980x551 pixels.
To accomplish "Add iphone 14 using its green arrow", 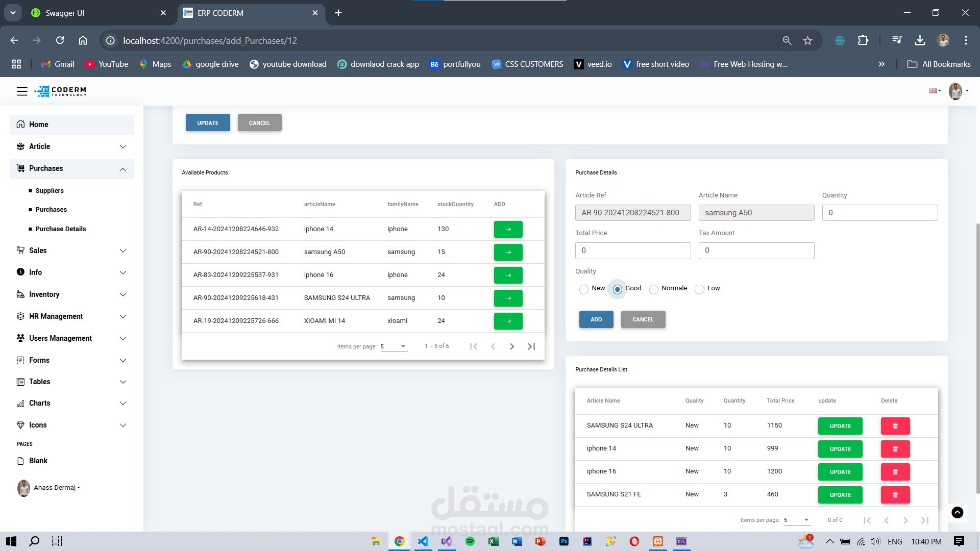I will 508,229.
